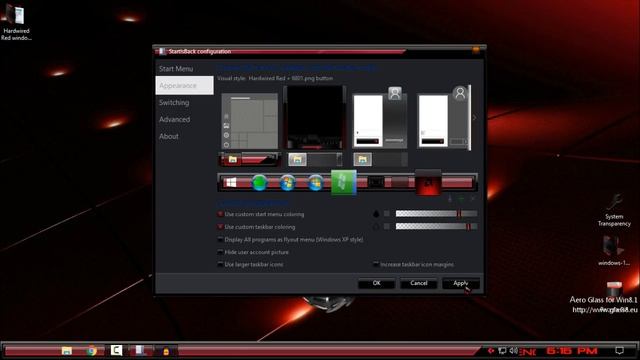Open the orange lock app on the taskbar

[166, 351]
